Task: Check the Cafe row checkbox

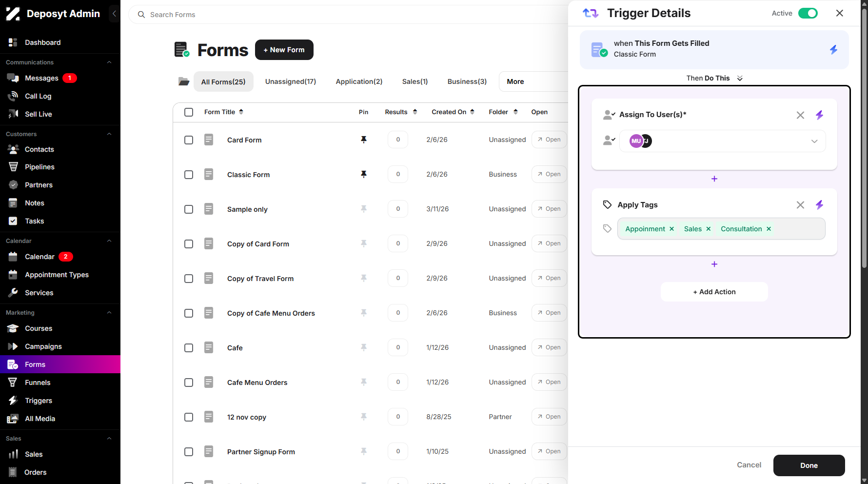Action: (x=189, y=348)
